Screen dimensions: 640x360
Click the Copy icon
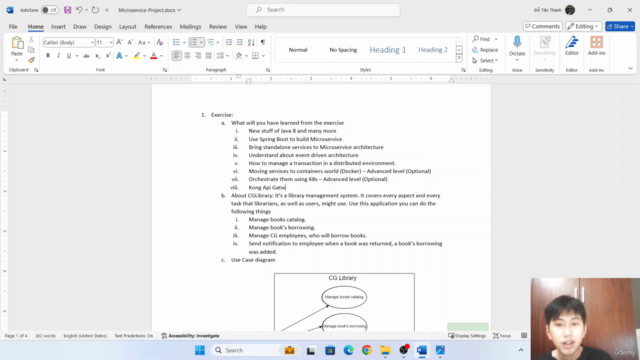31,50
